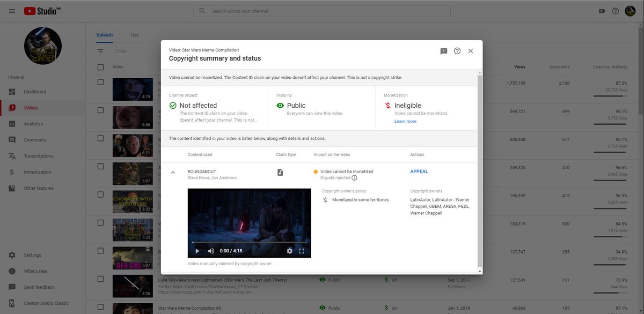Play the claimed video preview
The image size is (644, 314).
[x=197, y=251]
